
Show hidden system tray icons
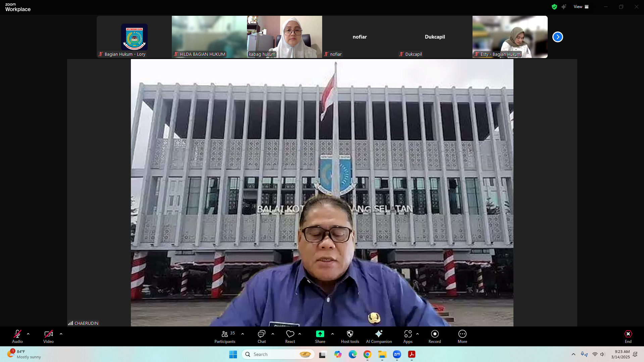(574, 354)
